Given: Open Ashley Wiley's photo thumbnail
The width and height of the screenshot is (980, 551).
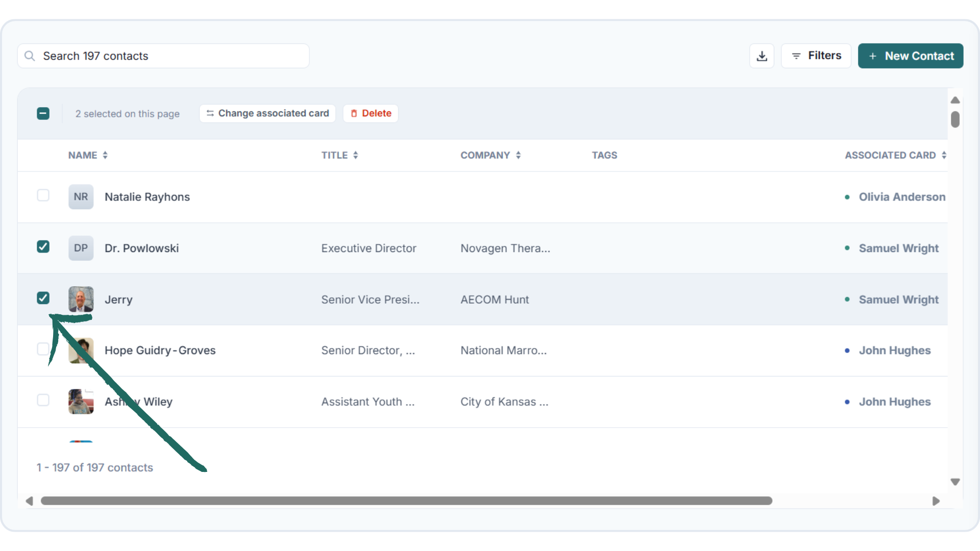Looking at the screenshot, I should coord(81,402).
